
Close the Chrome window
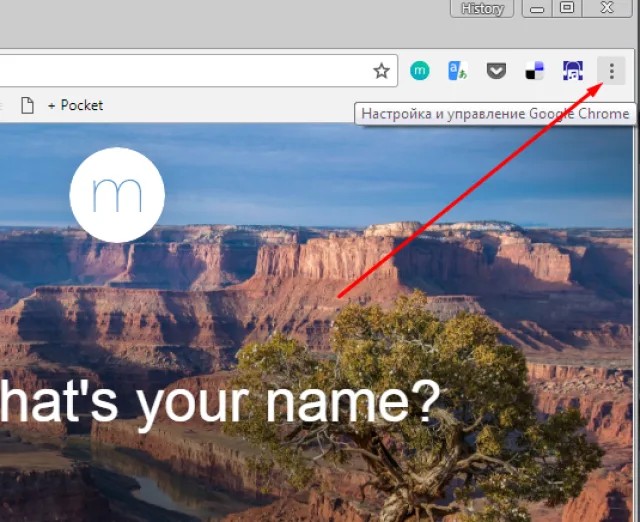(x=607, y=8)
